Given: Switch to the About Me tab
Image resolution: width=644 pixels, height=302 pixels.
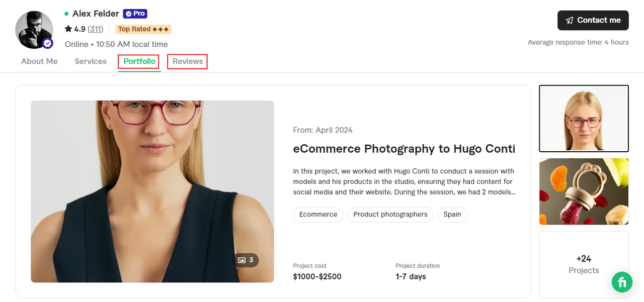Looking at the screenshot, I should (x=39, y=61).
